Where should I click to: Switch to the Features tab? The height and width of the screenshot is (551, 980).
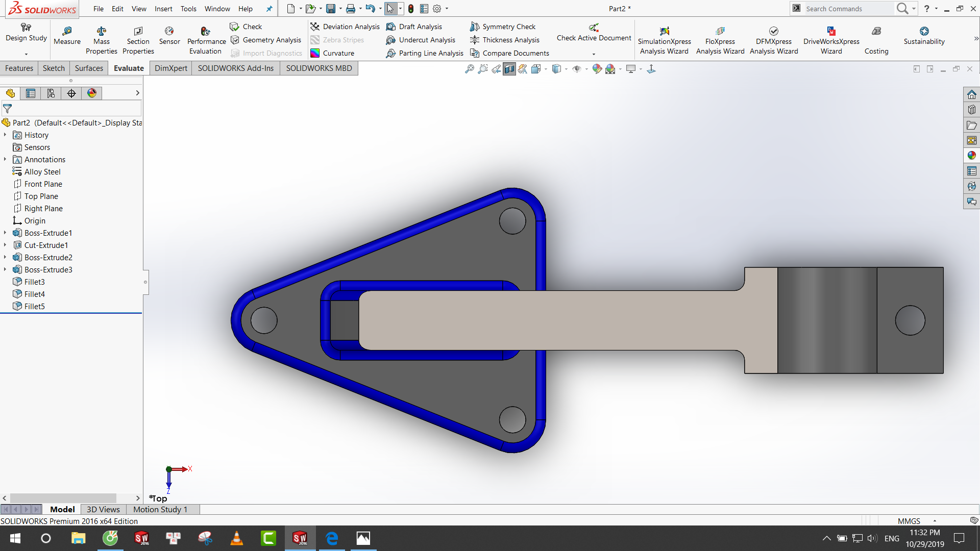[19, 68]
